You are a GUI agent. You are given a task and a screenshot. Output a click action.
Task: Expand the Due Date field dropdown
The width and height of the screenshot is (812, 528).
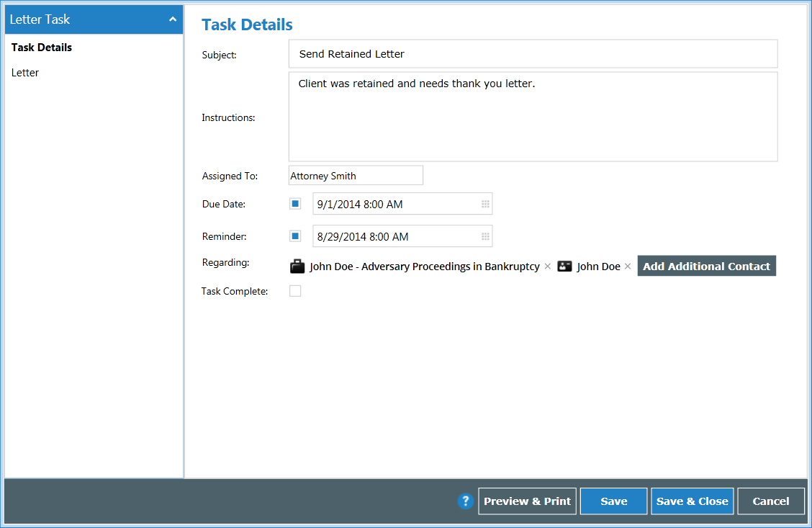tap(484, 203)
